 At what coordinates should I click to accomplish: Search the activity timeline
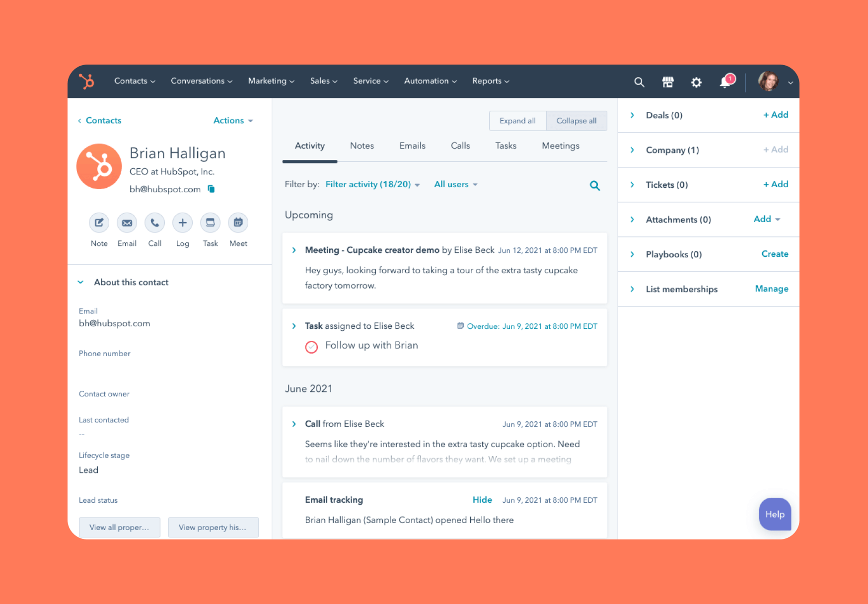594,185
